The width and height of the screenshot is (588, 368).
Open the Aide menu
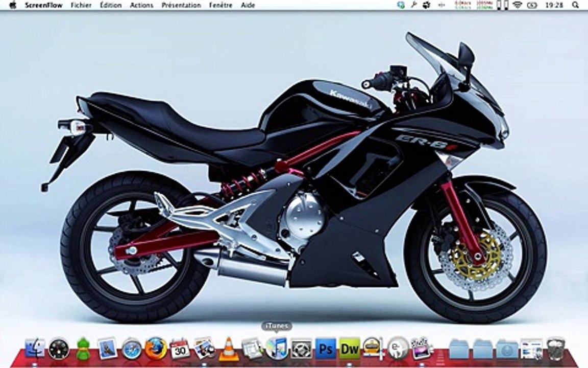(248, 5)
